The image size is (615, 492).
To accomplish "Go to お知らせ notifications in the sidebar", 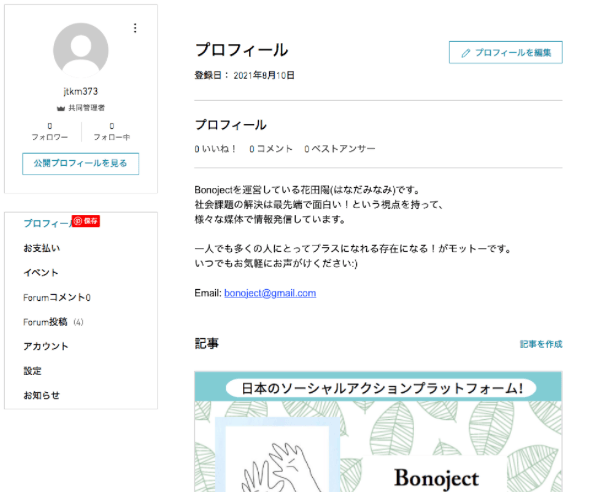I will 41,395.
